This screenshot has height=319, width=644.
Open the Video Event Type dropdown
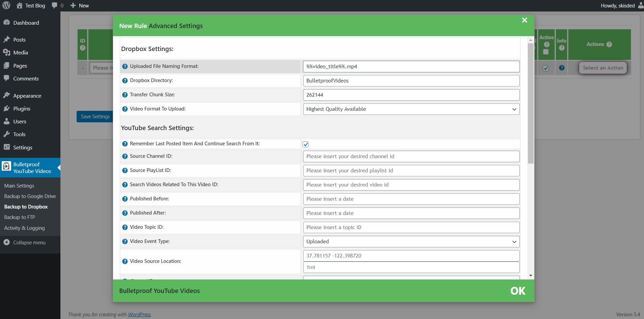(411, 242)
